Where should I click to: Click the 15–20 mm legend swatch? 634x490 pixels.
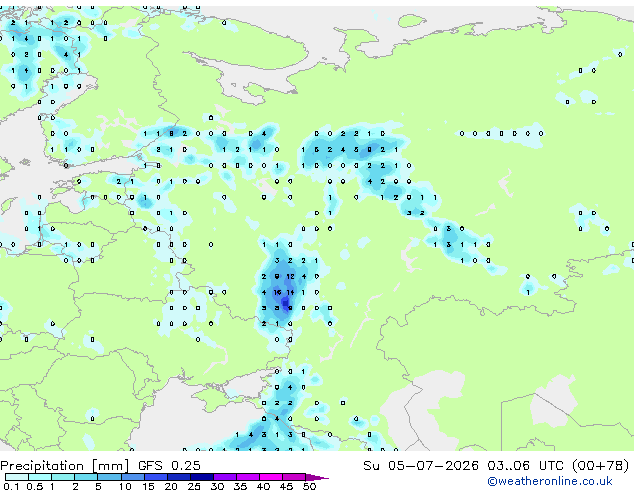tap(155, 477)
